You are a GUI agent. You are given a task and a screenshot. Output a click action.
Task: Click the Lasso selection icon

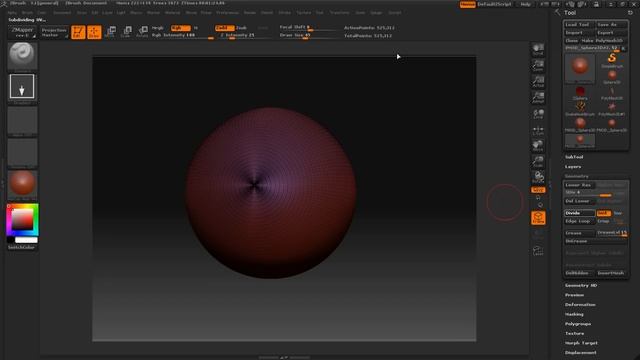(538, 251)
